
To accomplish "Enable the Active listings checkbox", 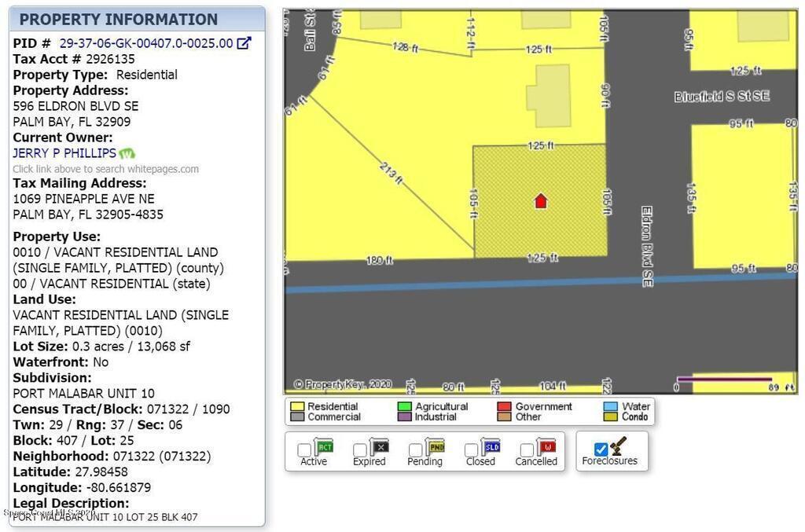I will click(304, 450).
